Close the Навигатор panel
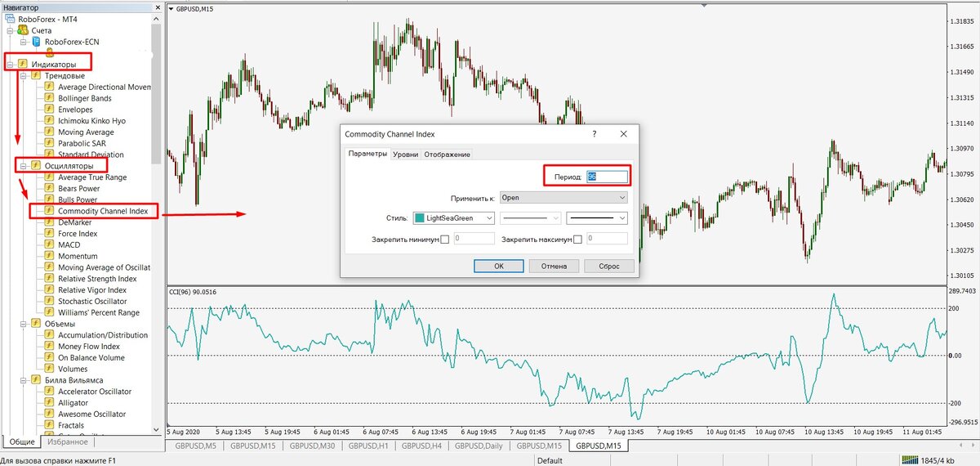 (x=156, y=7)
